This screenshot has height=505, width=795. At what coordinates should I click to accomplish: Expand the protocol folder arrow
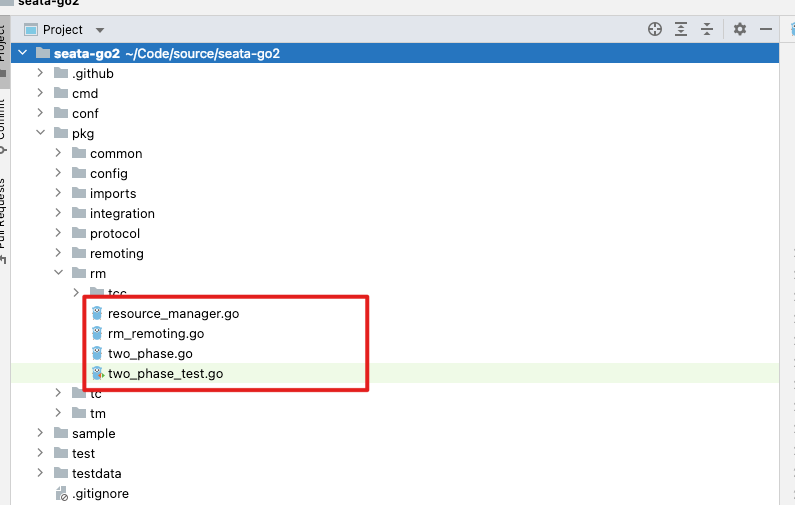[x=58, y=233]
